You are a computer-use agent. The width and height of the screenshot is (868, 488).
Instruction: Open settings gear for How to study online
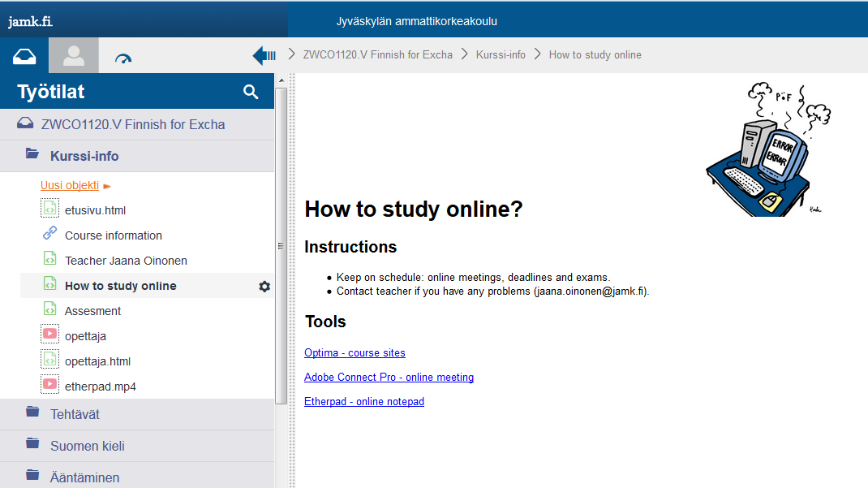pos(264,287)
